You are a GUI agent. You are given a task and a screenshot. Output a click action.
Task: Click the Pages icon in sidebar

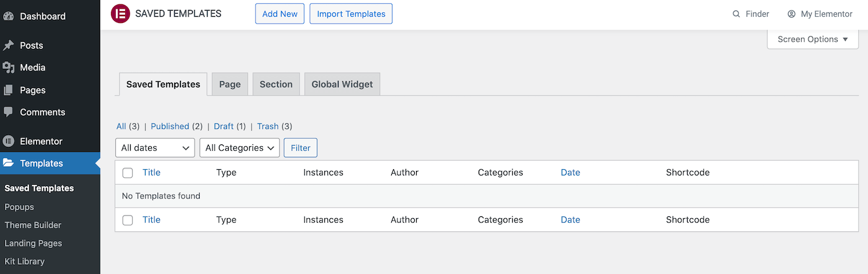coord(9,90)
